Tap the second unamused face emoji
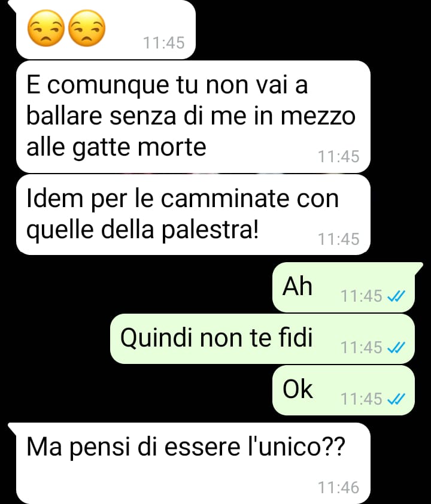 [x=87, y=28]
